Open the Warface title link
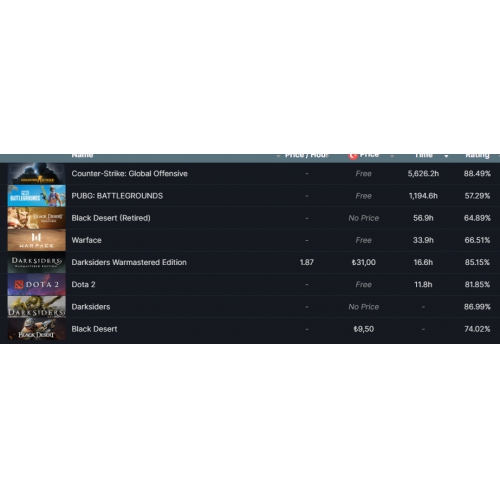The width and height of the screenshot is (500, 500). pos(86,240)
